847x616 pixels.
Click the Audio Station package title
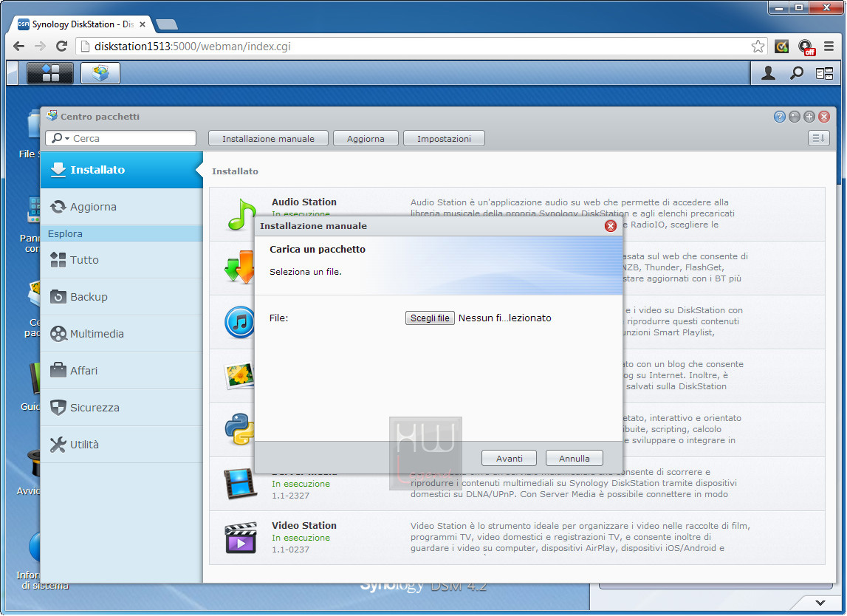[304, 202]
